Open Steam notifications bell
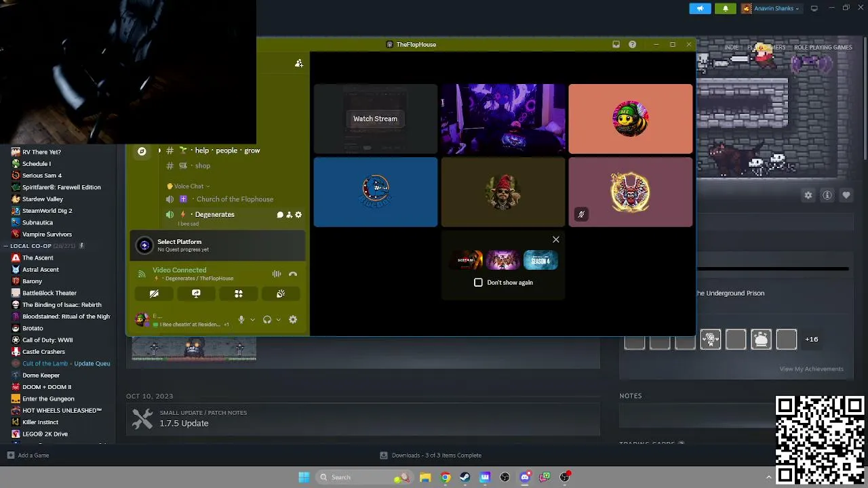 click(x=726, y=8)
